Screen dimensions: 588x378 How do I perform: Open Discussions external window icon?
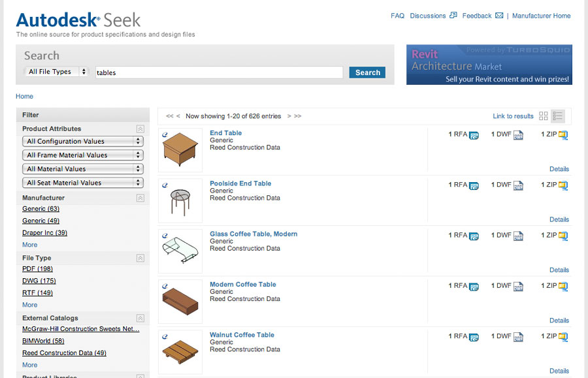point(453,16)
